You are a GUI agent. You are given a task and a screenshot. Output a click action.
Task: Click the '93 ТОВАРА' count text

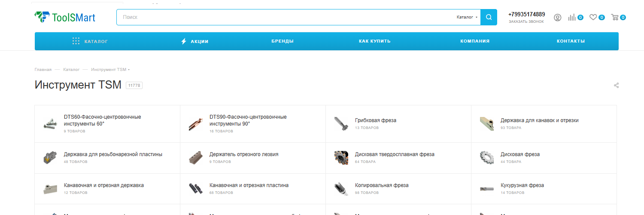[x=511, y=128]
